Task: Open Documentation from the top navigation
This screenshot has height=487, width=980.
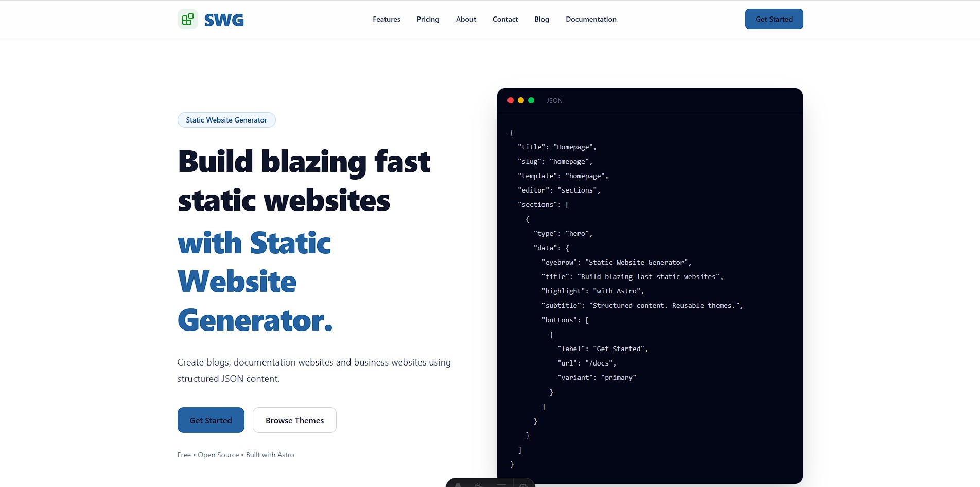Action: pyautogui.click(x=591, y=19)
